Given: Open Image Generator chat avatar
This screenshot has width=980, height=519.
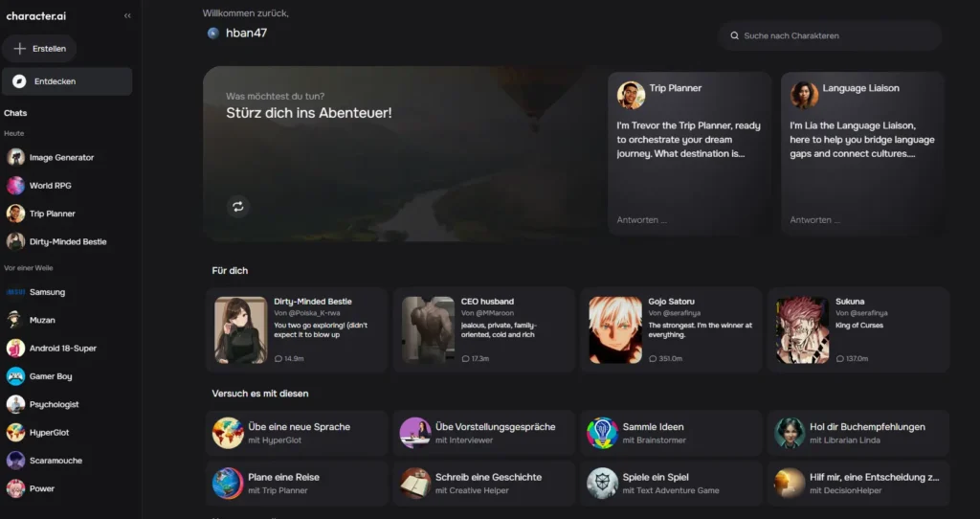Looking at the screenshot, I should 15,157.
